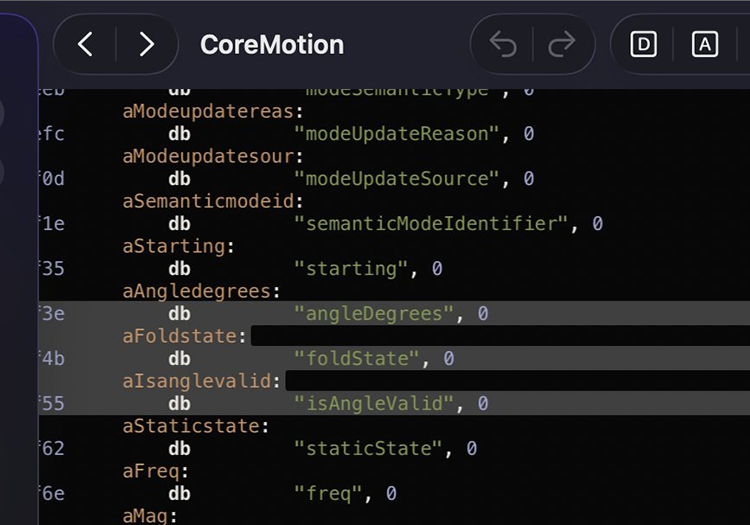Click the aFoldstate label
The height and width of the screenshot is (525, 750).
click(184, 336)
